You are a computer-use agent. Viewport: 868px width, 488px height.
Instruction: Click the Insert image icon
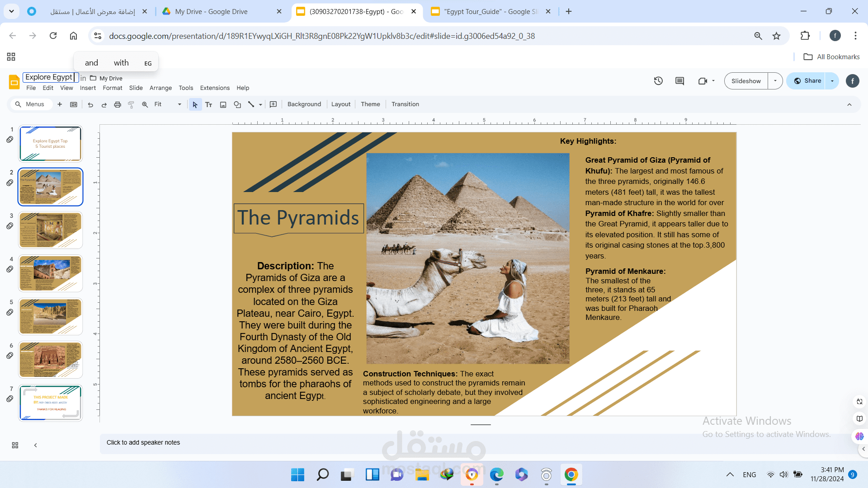pos(223,104)
